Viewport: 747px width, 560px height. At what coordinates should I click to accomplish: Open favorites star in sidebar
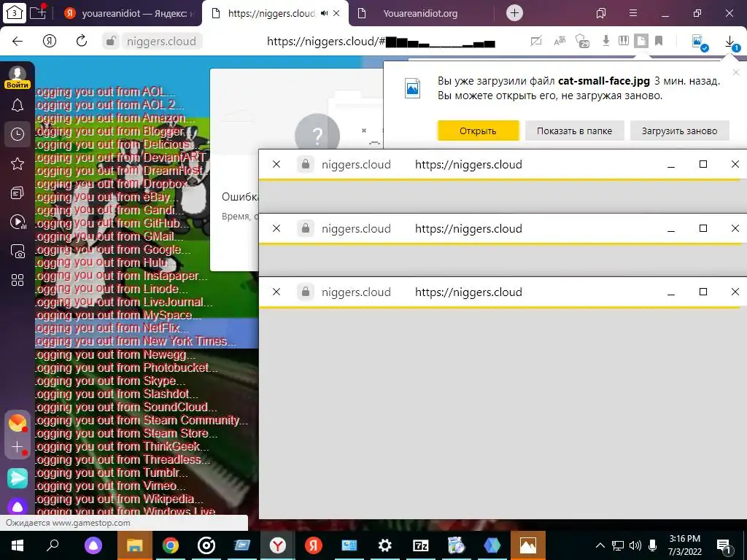click(18, 164)
